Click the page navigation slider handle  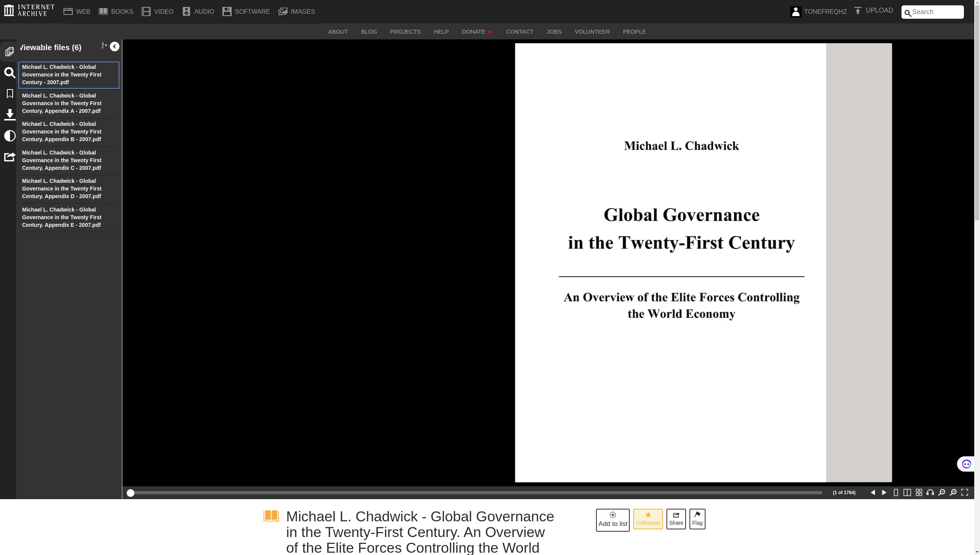[131, 493]
